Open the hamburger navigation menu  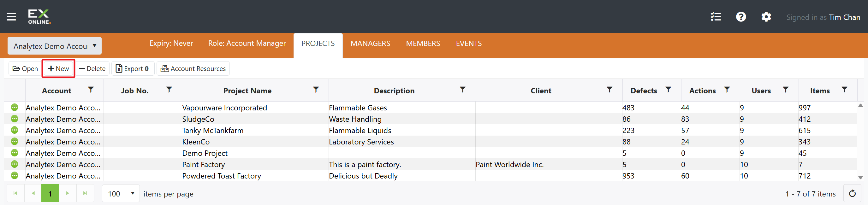pos(11,17)
